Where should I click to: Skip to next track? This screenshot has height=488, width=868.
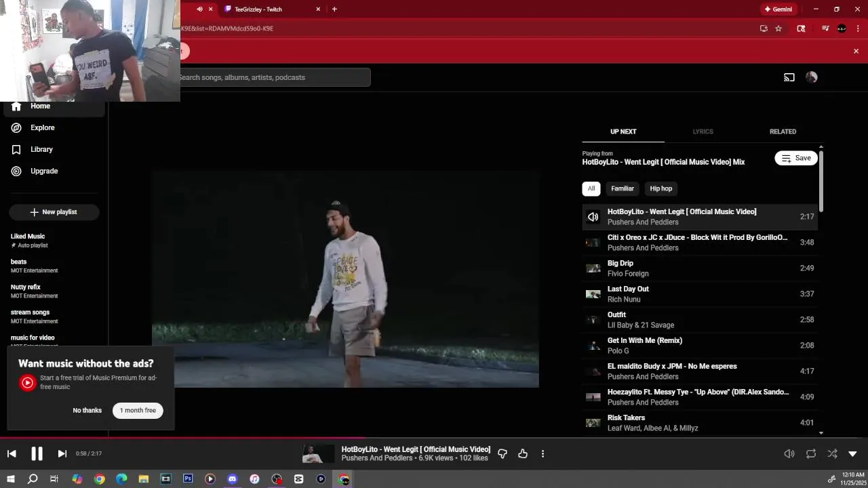62,453
